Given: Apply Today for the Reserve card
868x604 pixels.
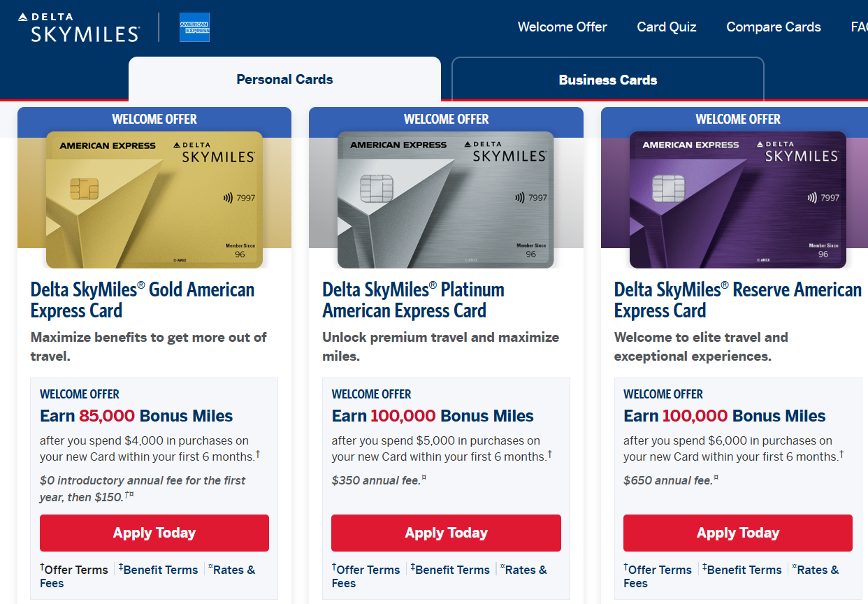Looking at the screenshot, I should click(737, 533).
